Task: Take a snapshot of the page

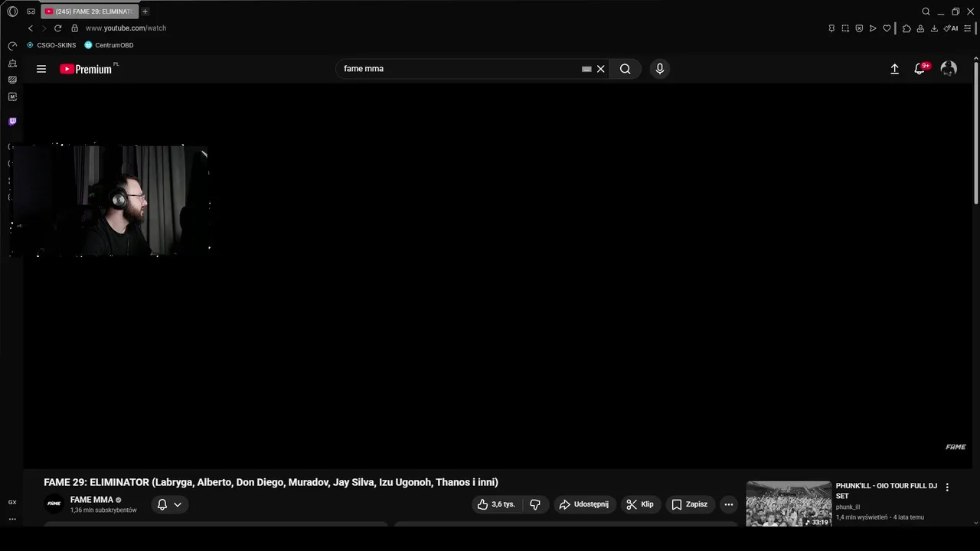Action: 845,28
